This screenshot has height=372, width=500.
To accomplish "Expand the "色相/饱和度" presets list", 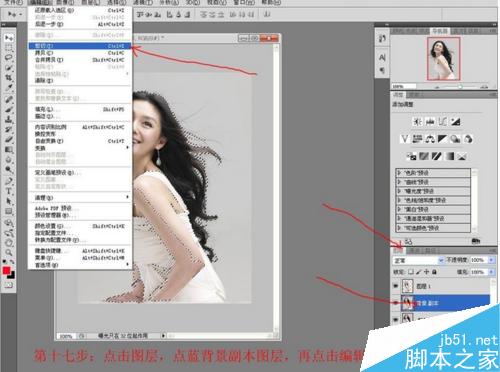I will 399,200.
